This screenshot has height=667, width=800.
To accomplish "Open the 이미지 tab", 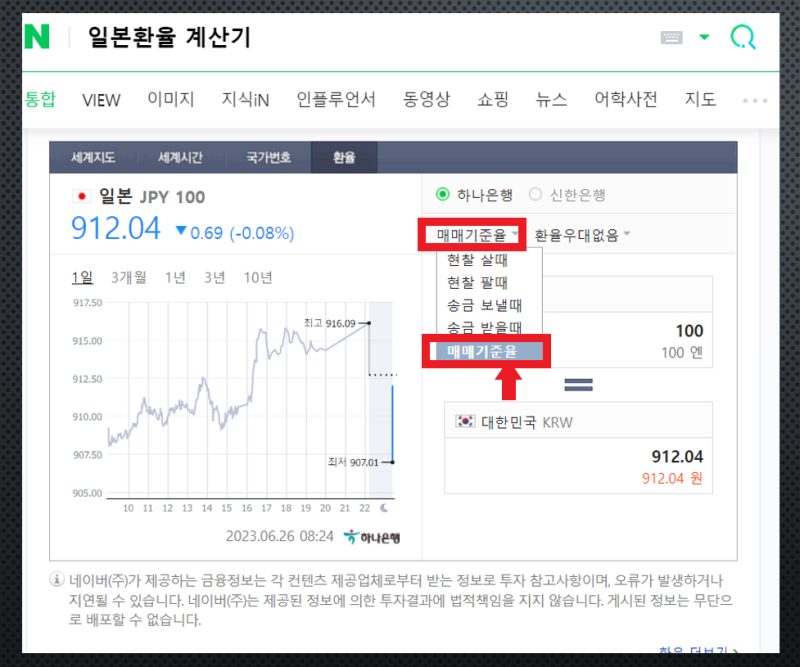I will (171, 99).
